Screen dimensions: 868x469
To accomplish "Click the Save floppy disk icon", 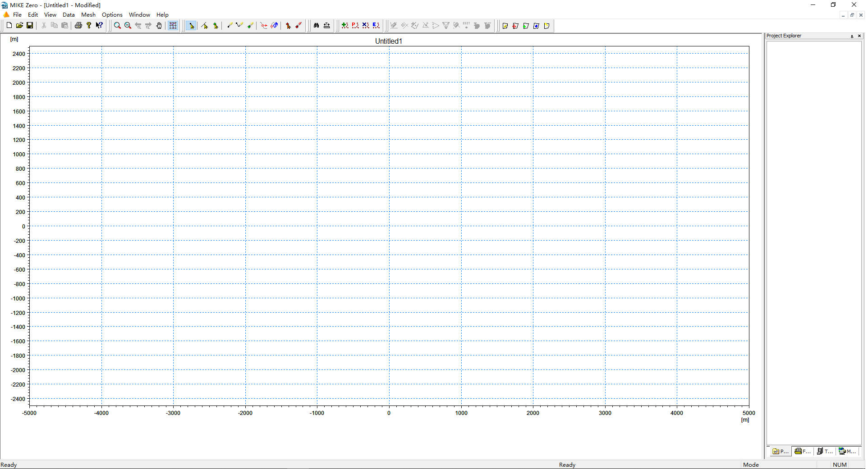I will tap(30, 26).
